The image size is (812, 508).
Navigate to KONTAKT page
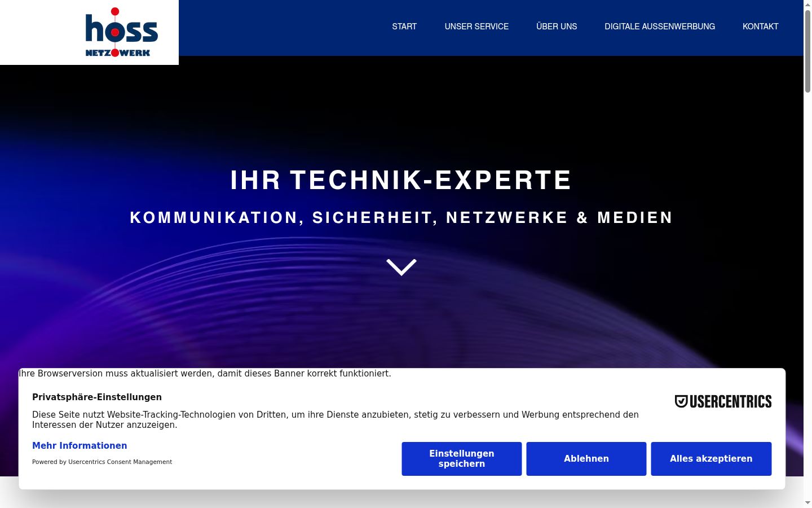click(x=760, y=27)
